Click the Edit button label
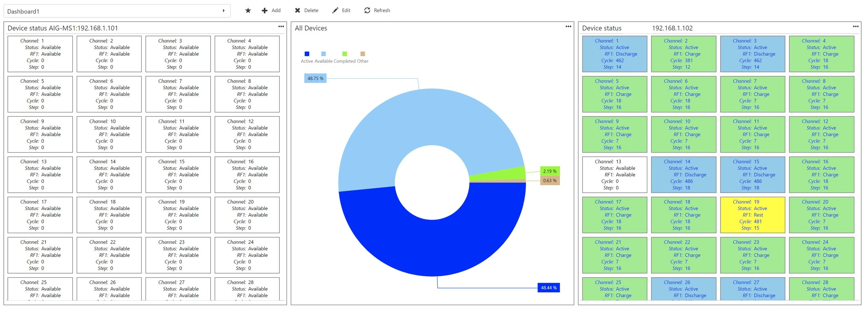 pyautogui.click(x=346, y=10)
